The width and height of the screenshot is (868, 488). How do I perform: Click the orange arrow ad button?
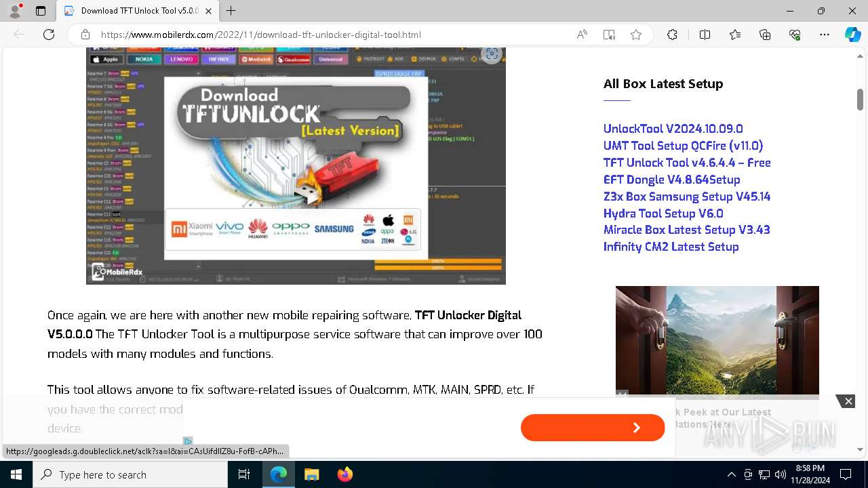tap(593, 428)
